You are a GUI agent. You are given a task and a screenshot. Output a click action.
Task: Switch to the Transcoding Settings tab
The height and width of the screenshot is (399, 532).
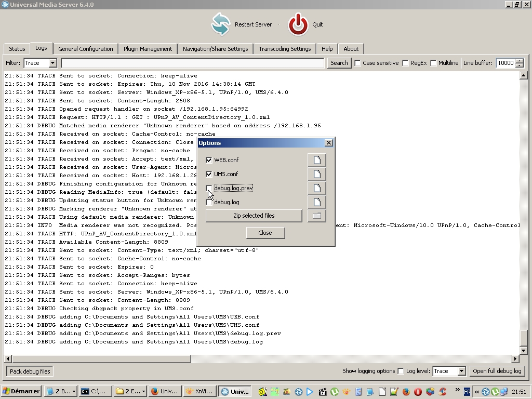285,49
